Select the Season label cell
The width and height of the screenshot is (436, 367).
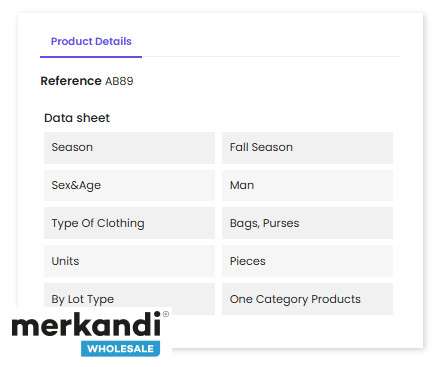[x=129, y=148]
